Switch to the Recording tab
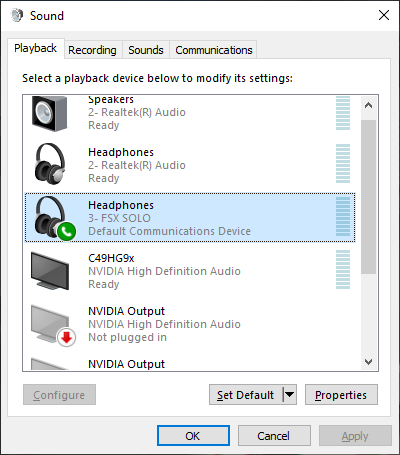 (x=92, y=50)
